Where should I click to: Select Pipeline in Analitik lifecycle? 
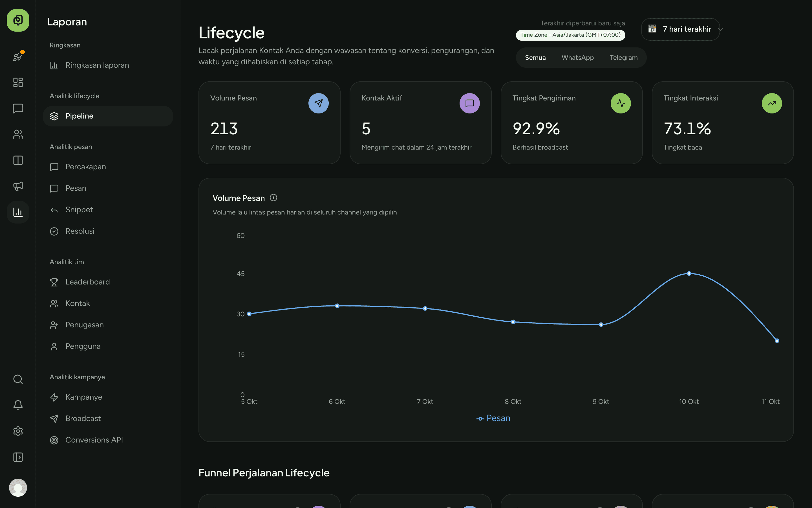[108, 116]
